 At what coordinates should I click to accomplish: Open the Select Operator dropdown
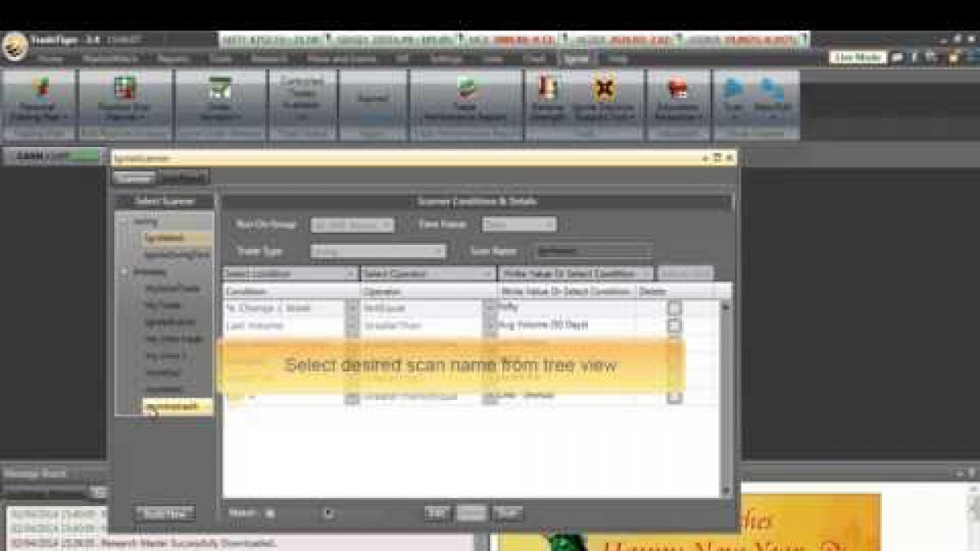pyautogui.click(x=428, y=273)
